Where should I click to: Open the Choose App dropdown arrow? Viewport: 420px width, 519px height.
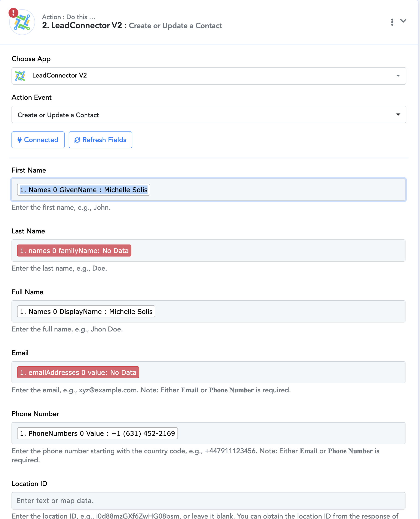click(x=398, y=76)
